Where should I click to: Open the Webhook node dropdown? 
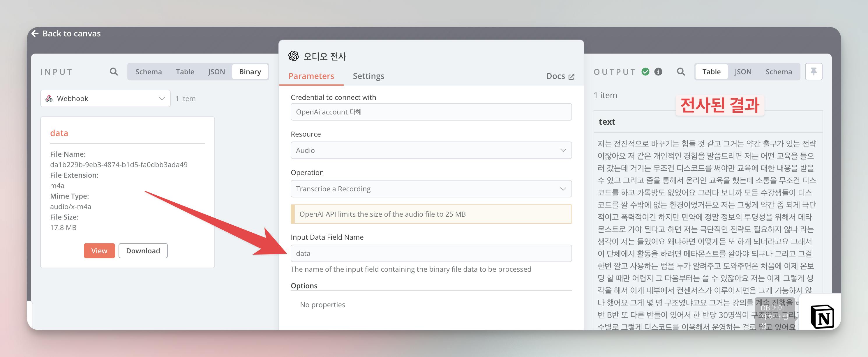pyautogui.click(x=105, y=98)
